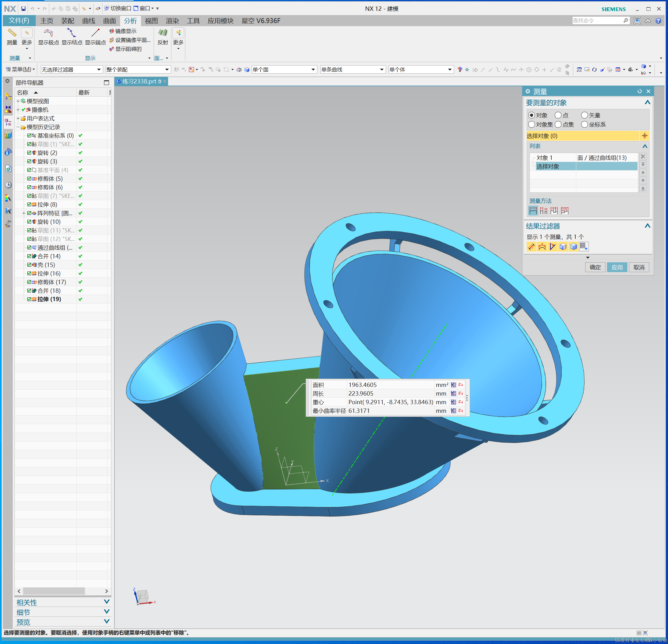Close the 练习2338.prt document tab
Image resolution: width=668 pixels, height=644 pixels.
coord(165,82)
